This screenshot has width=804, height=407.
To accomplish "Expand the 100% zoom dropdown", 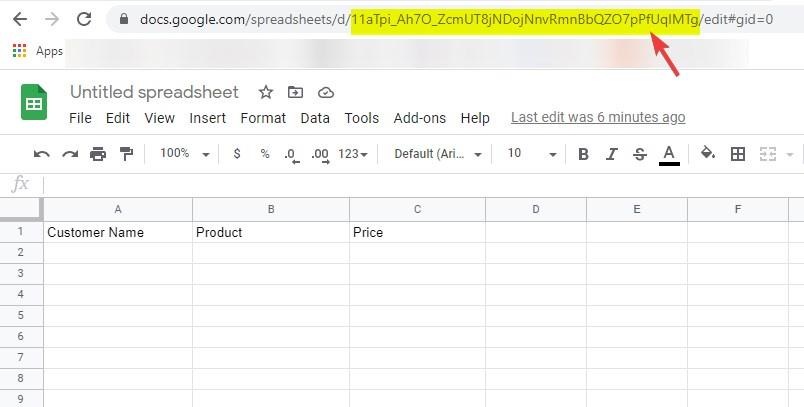I will coord(185,154).
